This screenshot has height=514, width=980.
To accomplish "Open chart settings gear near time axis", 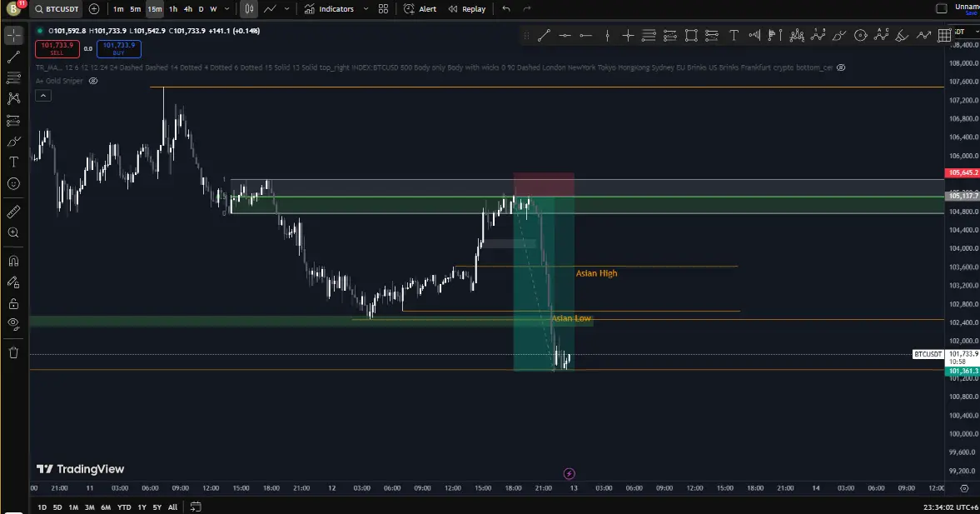I will coord(964,488).
